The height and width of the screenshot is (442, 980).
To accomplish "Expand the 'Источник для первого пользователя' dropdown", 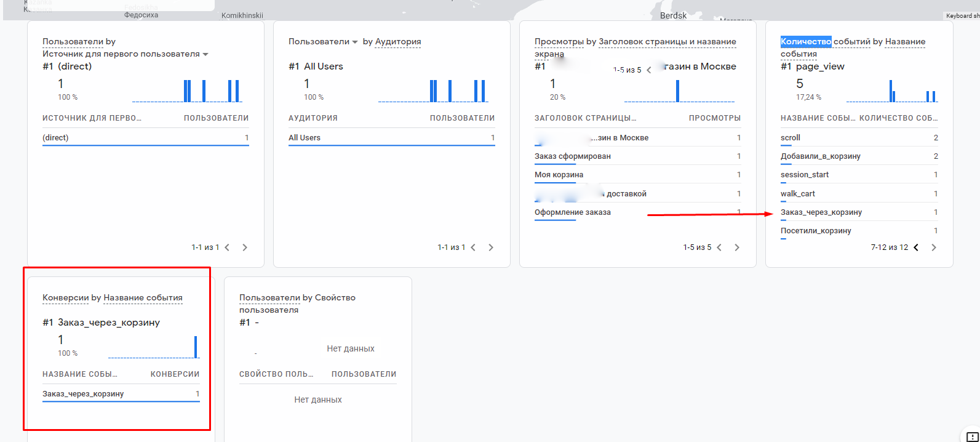I will [205, 54].
